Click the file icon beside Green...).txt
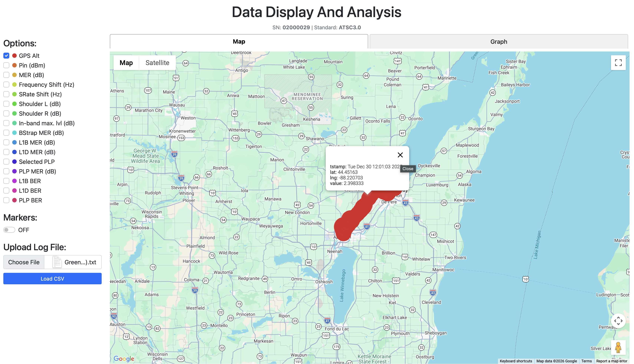Image resolution: width=634 pixels, height=364 pixels. click(x=57, y=262)
